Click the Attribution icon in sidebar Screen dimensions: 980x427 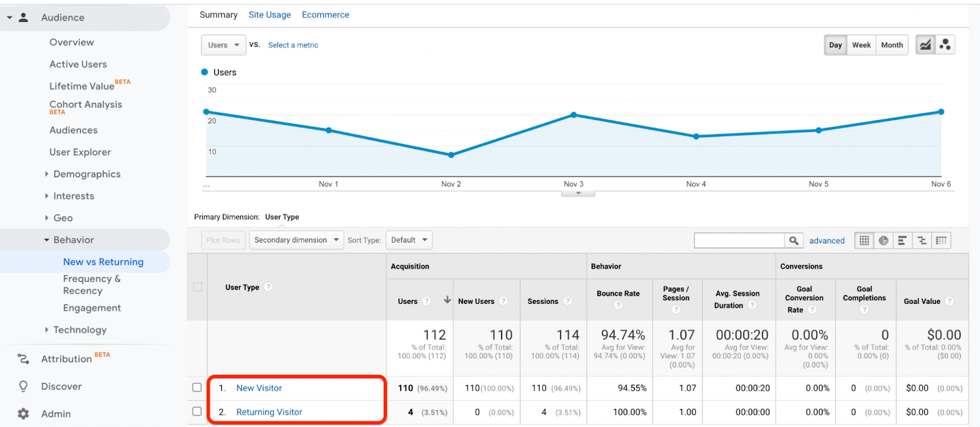tap(23, 359)
